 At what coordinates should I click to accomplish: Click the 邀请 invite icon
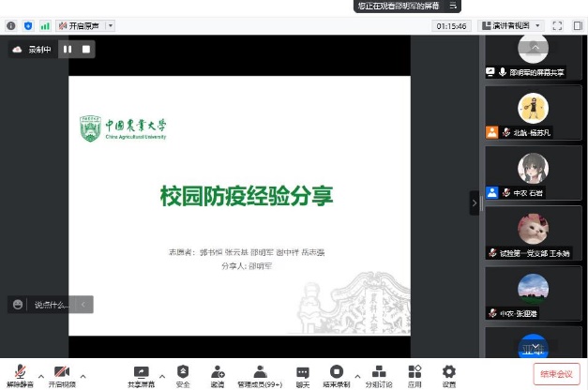(218, 374)
